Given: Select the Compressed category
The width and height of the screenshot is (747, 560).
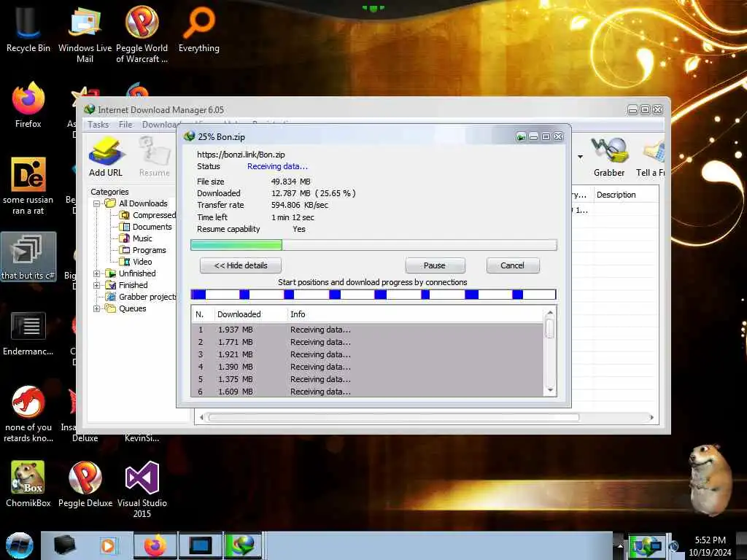Looking at the screenshot, I should [148, 215].
